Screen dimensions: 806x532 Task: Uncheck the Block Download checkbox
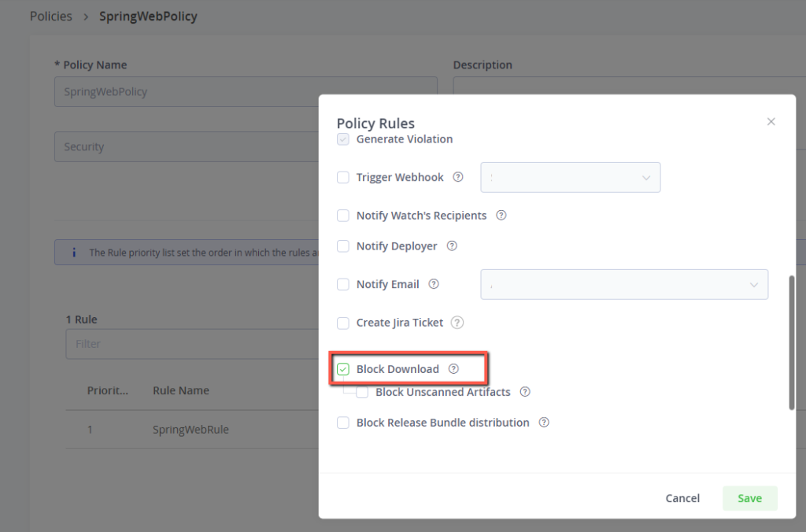[343, 369]
